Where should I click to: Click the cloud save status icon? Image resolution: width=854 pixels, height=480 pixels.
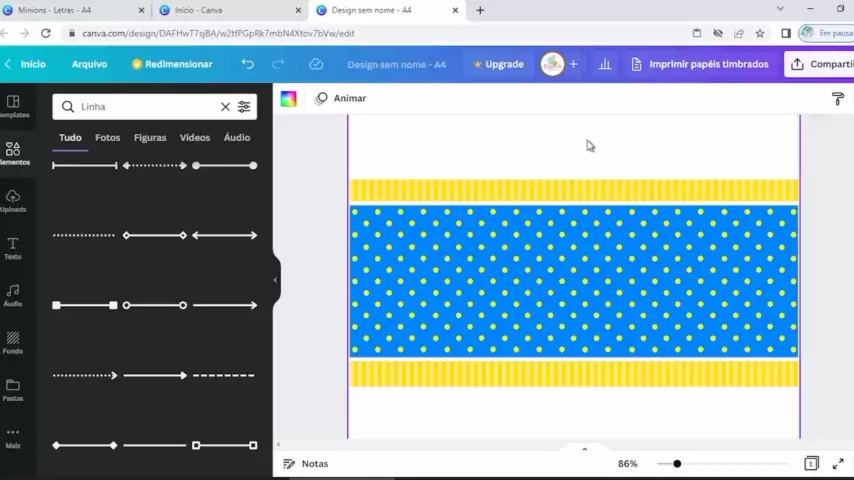pyautogui.click(x=316, y=64)
